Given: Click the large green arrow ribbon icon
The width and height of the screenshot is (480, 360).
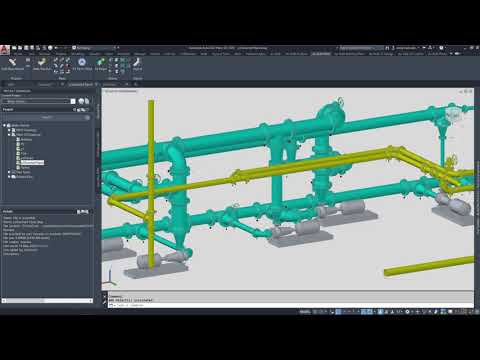Looking at the screenshot, I should [101, 63].
